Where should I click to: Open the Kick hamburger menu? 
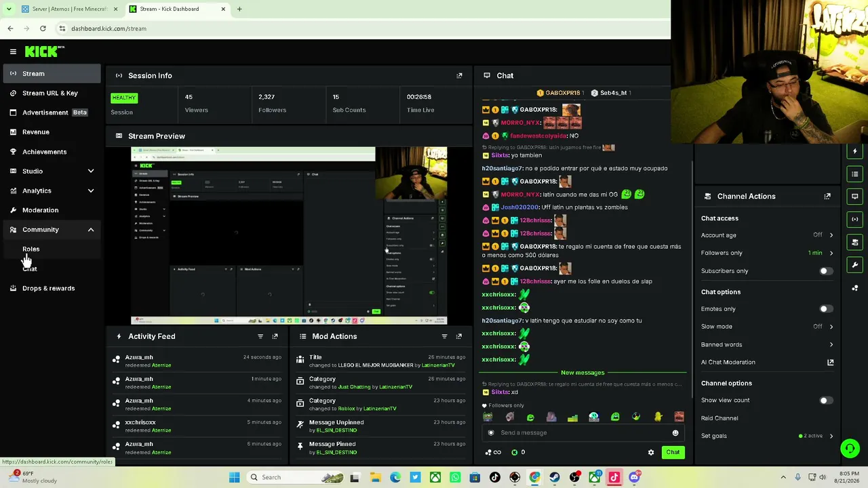13,52
